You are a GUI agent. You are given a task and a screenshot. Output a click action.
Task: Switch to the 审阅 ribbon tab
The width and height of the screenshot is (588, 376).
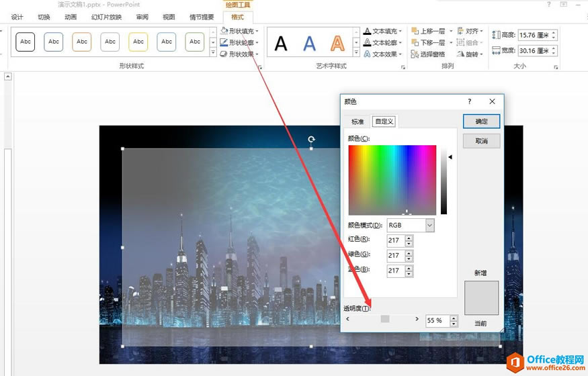point(142,17)
